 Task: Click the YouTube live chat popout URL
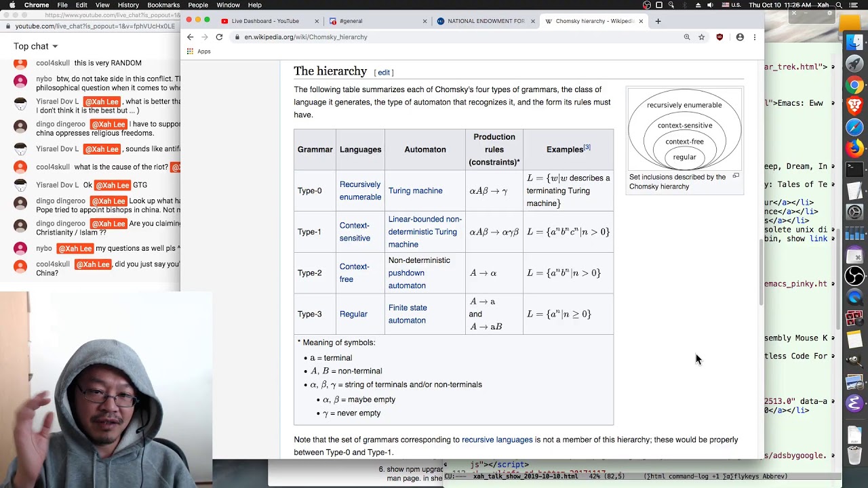[95, 26]
